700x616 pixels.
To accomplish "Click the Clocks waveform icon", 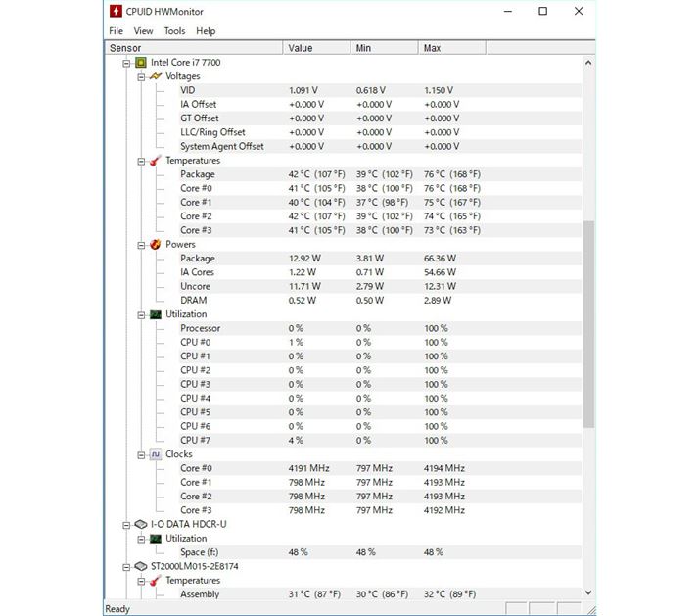I will point(155,454).
